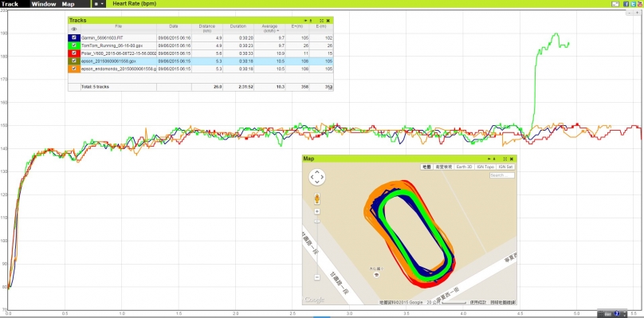Select the epson_20150609061558.gpx file name

tap(109, 61)
